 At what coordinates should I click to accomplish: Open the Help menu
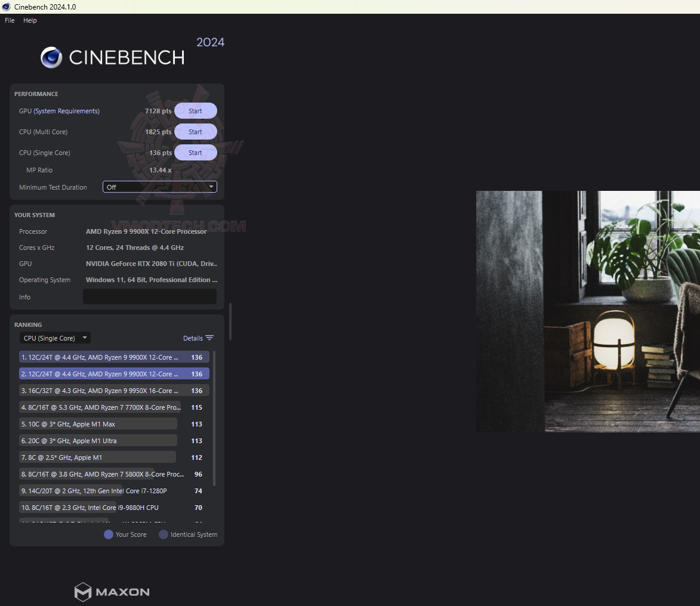pyautogui.click(x=30, y=20)
